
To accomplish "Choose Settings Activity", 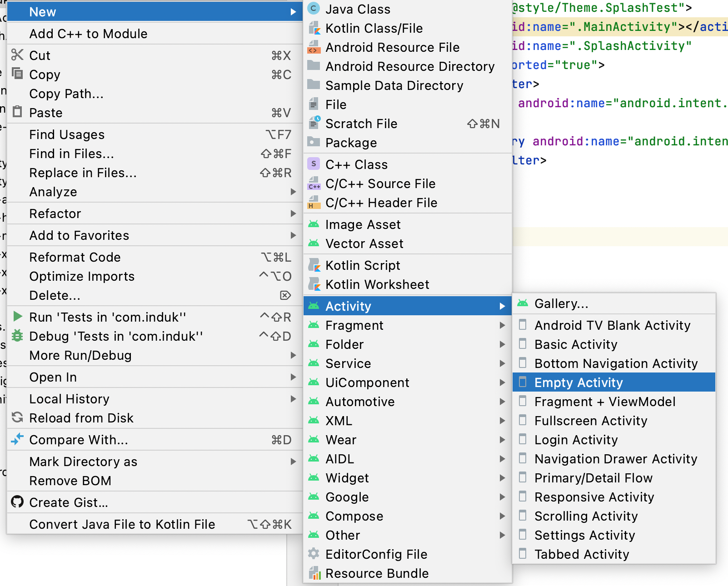I will (x=614, y=535).
